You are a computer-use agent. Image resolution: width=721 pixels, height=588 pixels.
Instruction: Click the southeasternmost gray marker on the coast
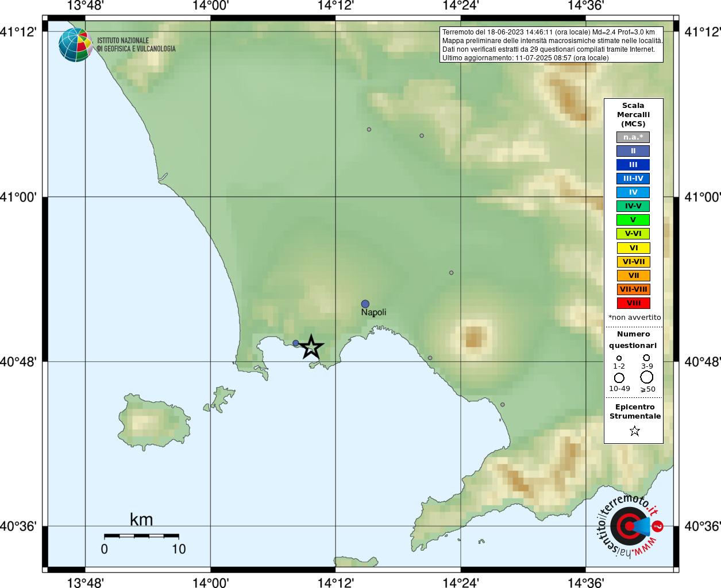click(503, 404)
